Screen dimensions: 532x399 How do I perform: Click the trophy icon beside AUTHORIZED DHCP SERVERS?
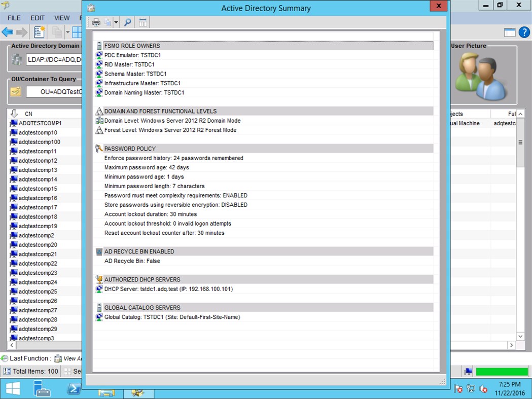click(99, 279)
